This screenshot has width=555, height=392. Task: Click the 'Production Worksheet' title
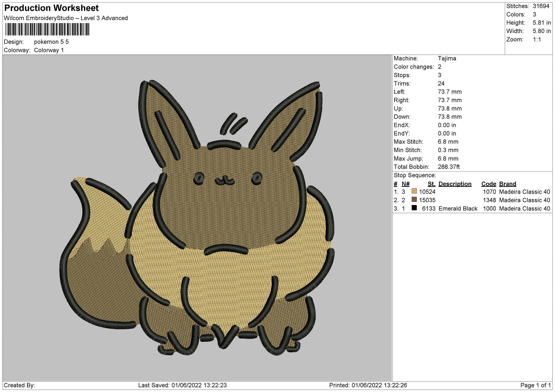(51, 8)
